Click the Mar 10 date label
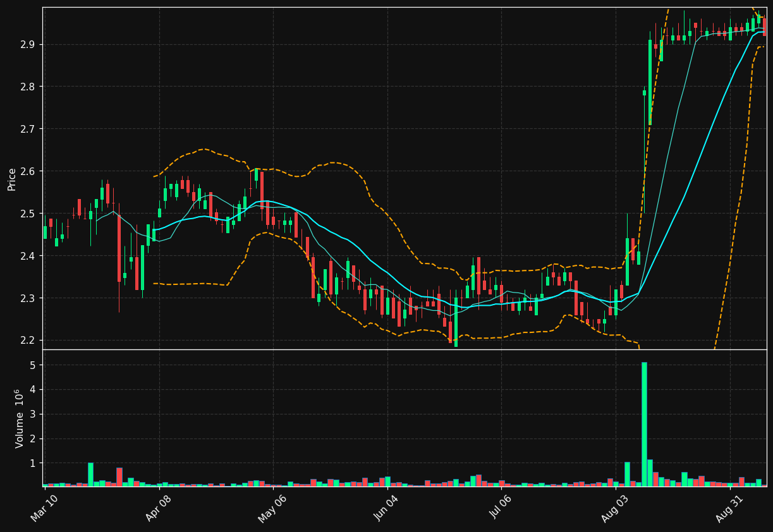Viewport: 773px width, 532px height. [x=44, y=508]
